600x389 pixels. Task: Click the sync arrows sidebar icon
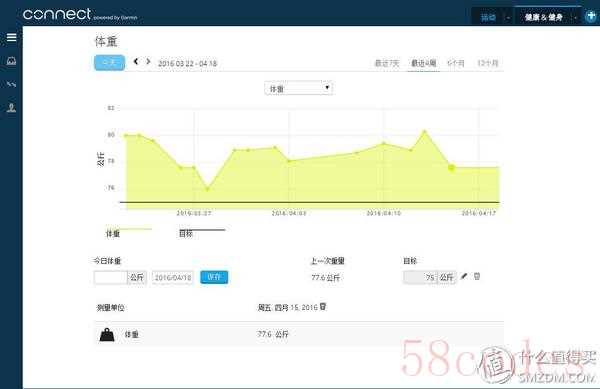[x=11, y=84]
